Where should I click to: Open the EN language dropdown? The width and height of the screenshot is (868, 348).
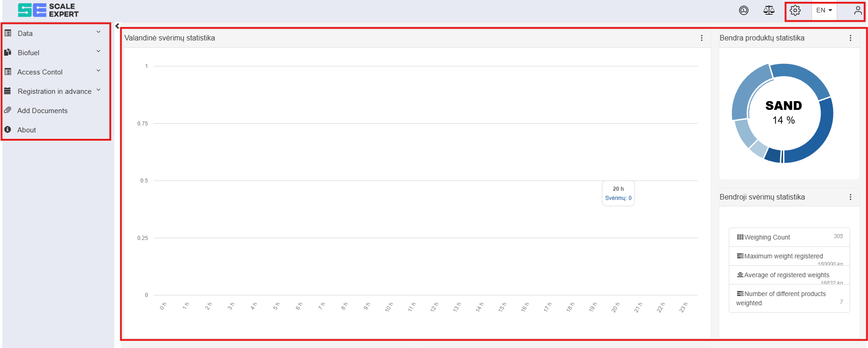click(824, 11)
